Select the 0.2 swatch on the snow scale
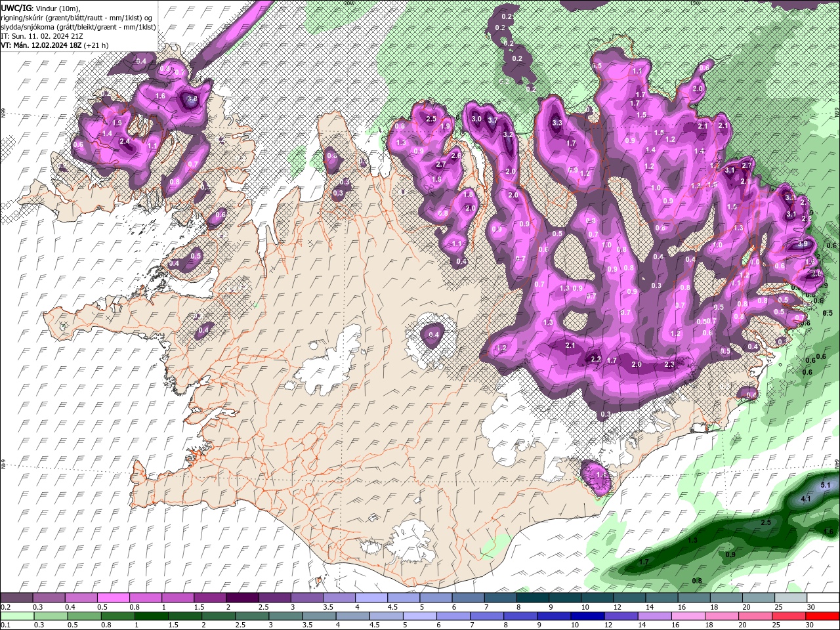This screenshot has height=630, width=840. point(16,598)
